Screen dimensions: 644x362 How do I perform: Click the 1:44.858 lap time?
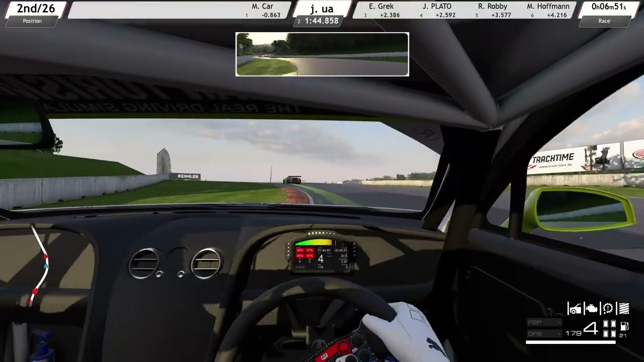(x=321, y=21)
